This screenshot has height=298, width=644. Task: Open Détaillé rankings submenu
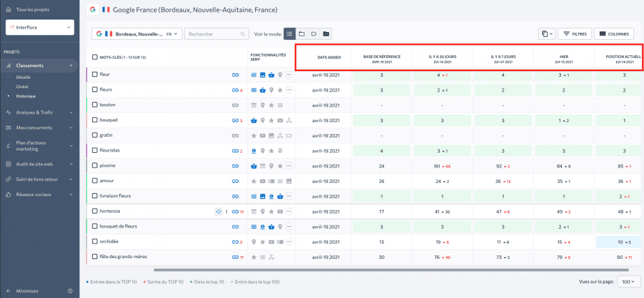[24, 77]
